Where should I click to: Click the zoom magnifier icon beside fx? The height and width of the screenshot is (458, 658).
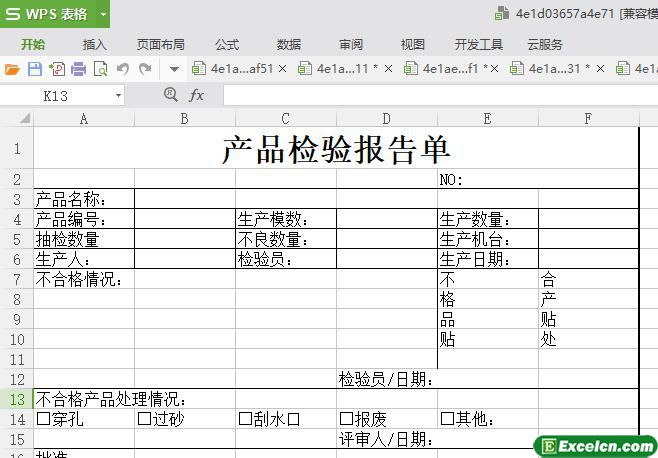click(170, 94)
